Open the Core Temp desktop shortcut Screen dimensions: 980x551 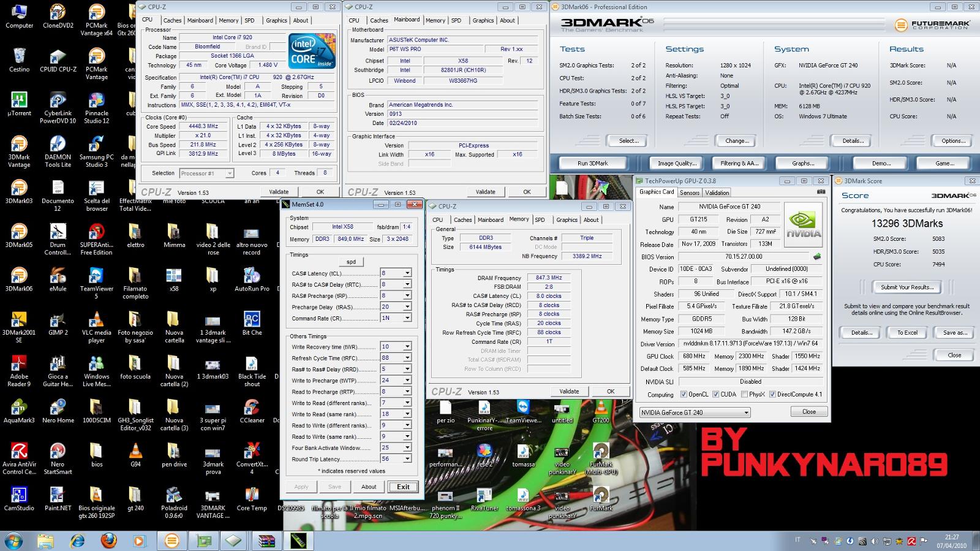tap(252, 499)
